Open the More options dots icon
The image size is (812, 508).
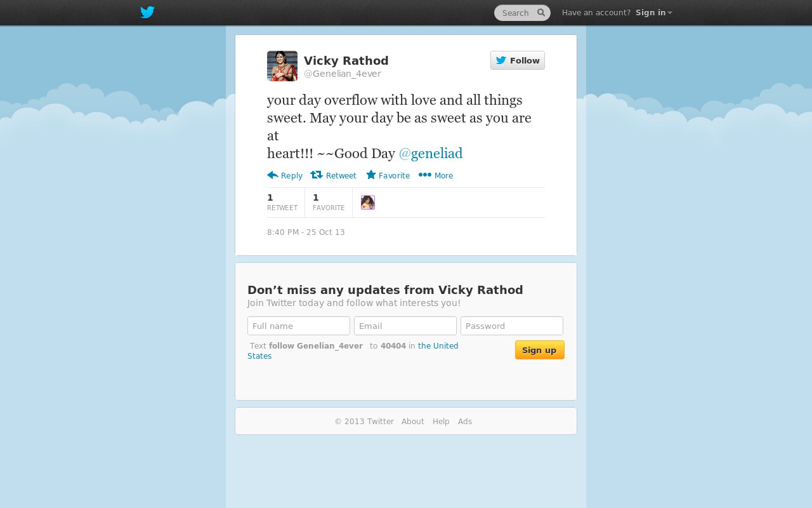tap(425, 175)
